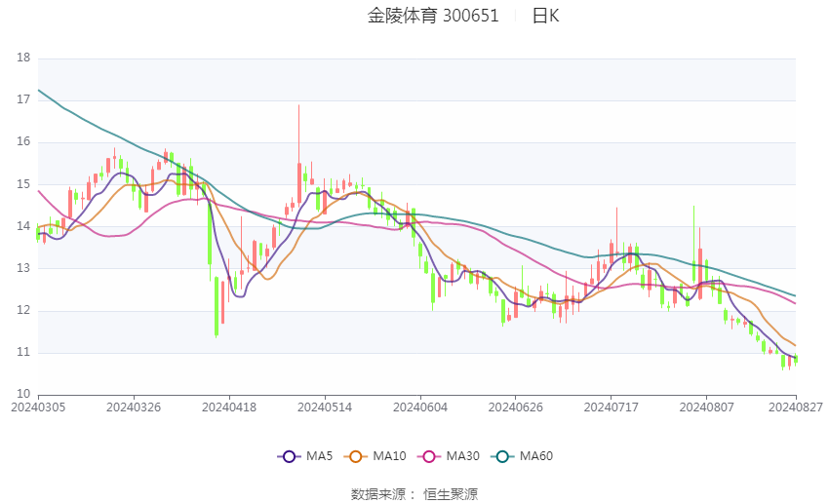Toggle the MA5 legend series
Screen dimensions: 829x504
(305, 456)
